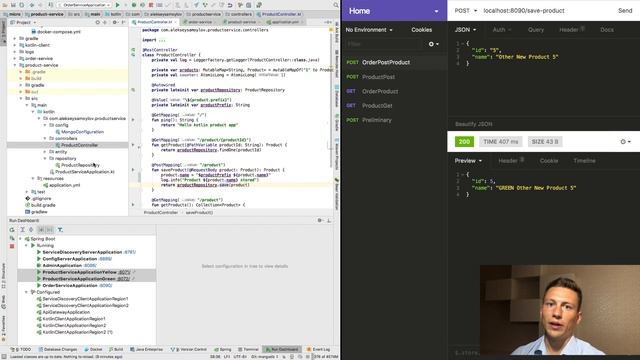Open the Query tab in Insomnia

[536, 30]
